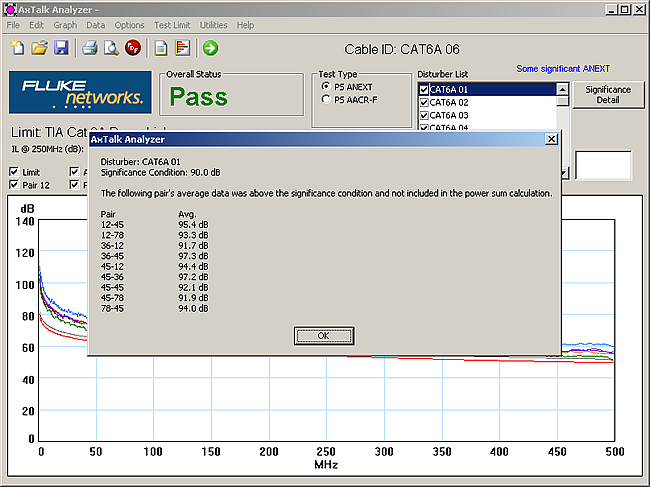The image size is (650, 487).
Task: Click the 45-78 pair row
Action: pos(154,298)
